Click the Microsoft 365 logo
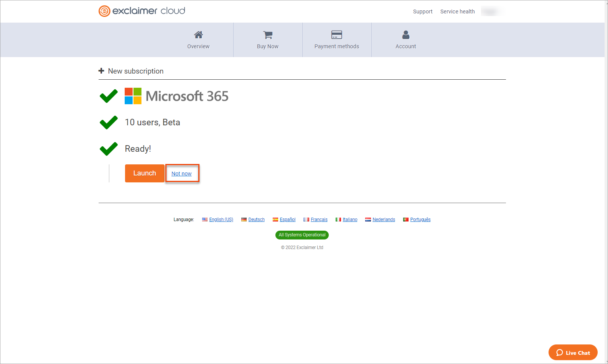The width and height of the screenshot is (608, 364). click(133, 96)
